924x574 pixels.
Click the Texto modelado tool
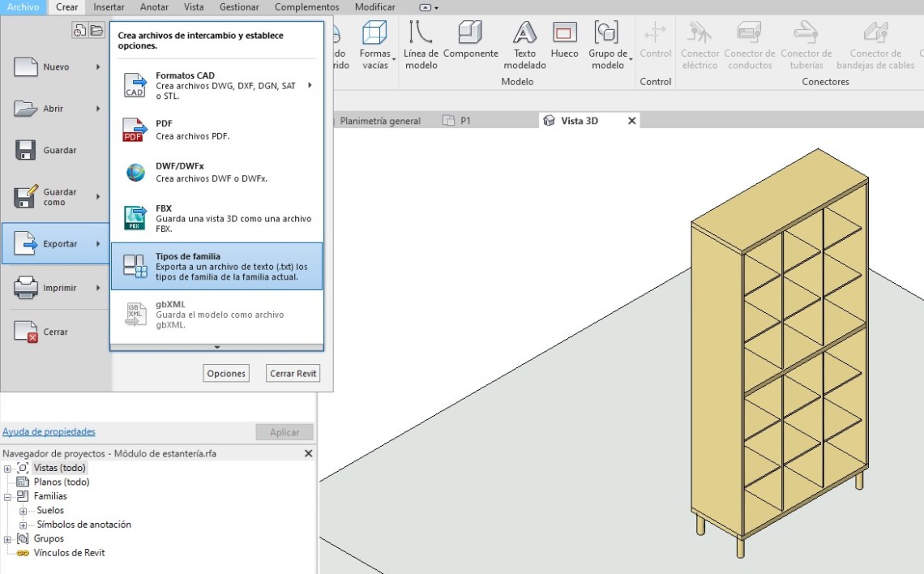tap(524, 33)
